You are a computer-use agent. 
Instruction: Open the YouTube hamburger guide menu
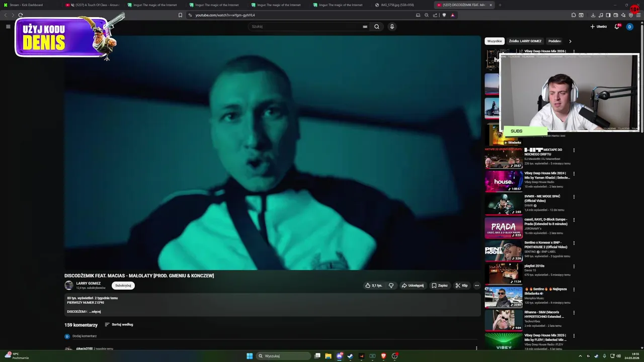tap(8, 27)
